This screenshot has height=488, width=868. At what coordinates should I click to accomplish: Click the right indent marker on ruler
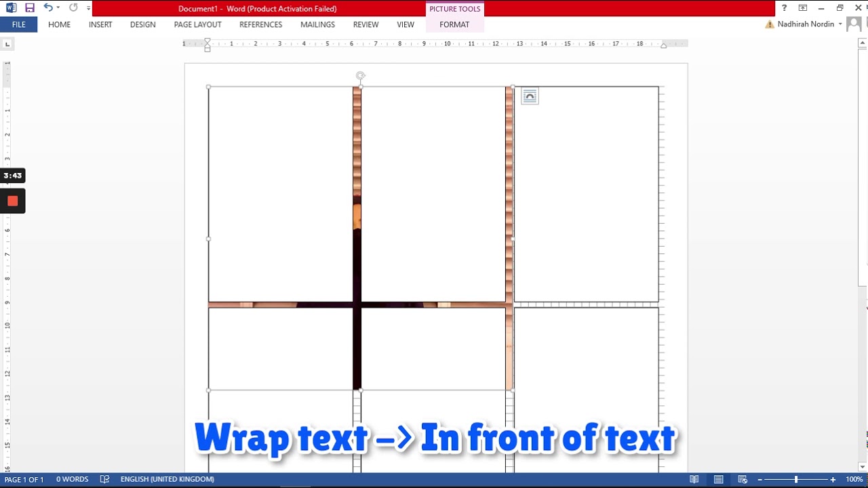pyautogui.click(x=663, y=45)
